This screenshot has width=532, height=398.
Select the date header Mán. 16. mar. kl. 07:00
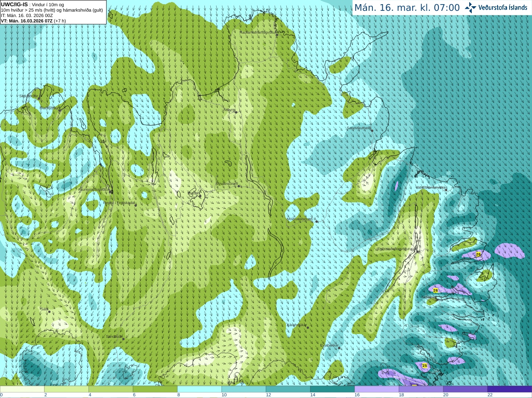(x=407, y=8)
